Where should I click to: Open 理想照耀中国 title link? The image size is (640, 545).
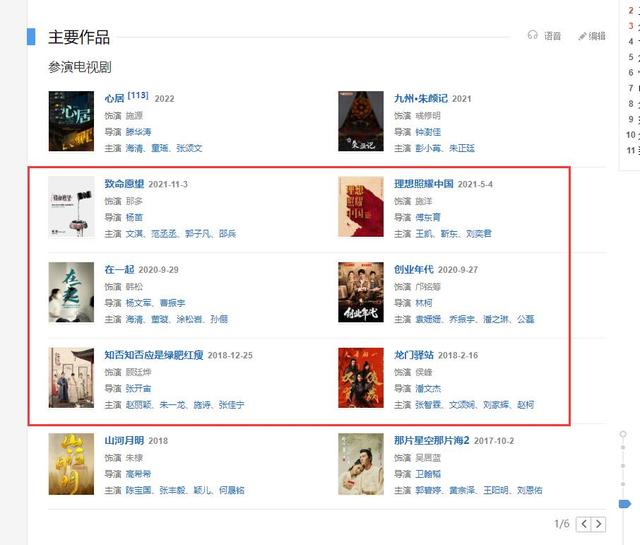pyautogui.click(x=424, y=184)
